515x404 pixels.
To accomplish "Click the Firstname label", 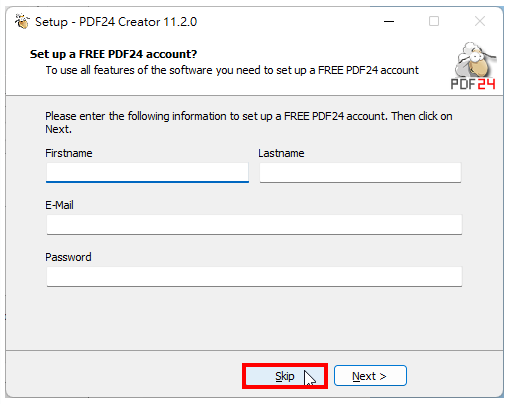I will click(x=69, y=153).
